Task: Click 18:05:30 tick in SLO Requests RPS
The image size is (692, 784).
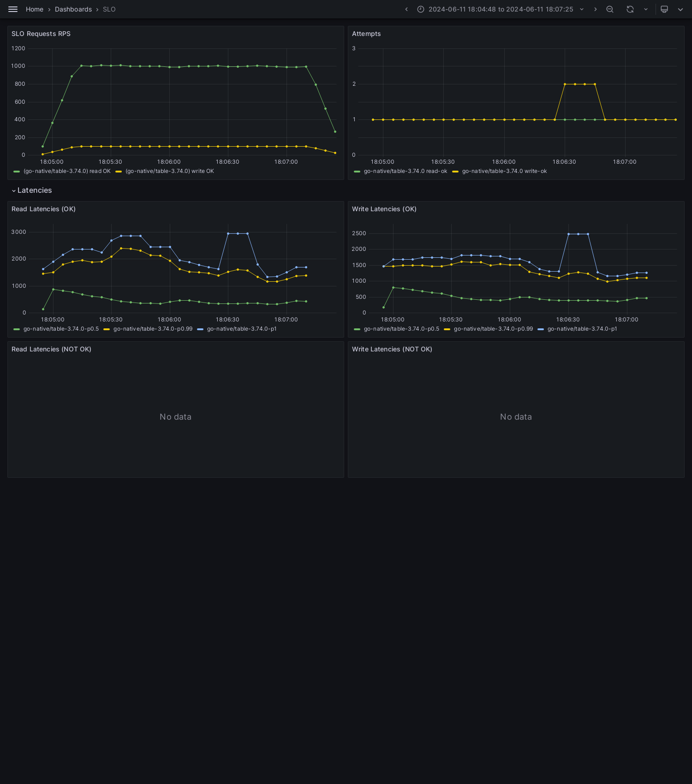Action: (x=110, y=162)
